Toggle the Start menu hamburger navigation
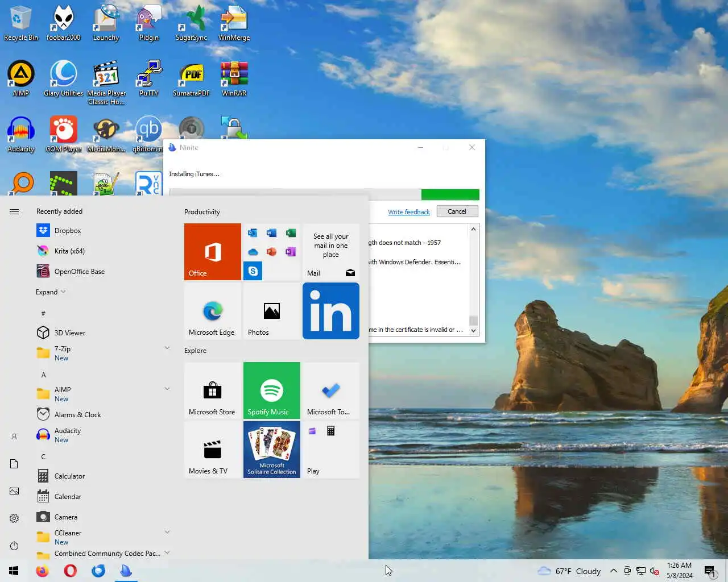The height and width of the screenshot is (582, 728). click(x=14, y=211)
